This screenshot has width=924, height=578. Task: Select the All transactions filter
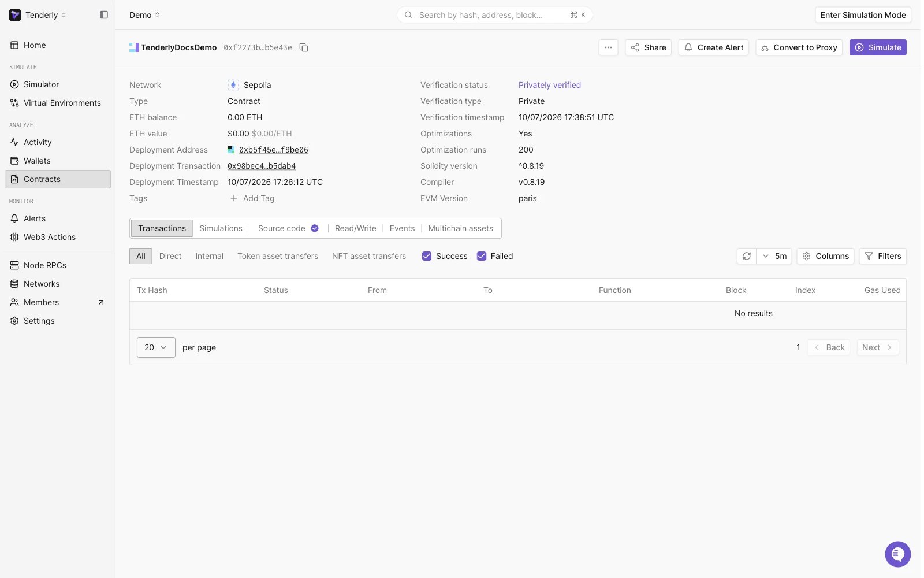pyautogui.click(x=141, y=256)
